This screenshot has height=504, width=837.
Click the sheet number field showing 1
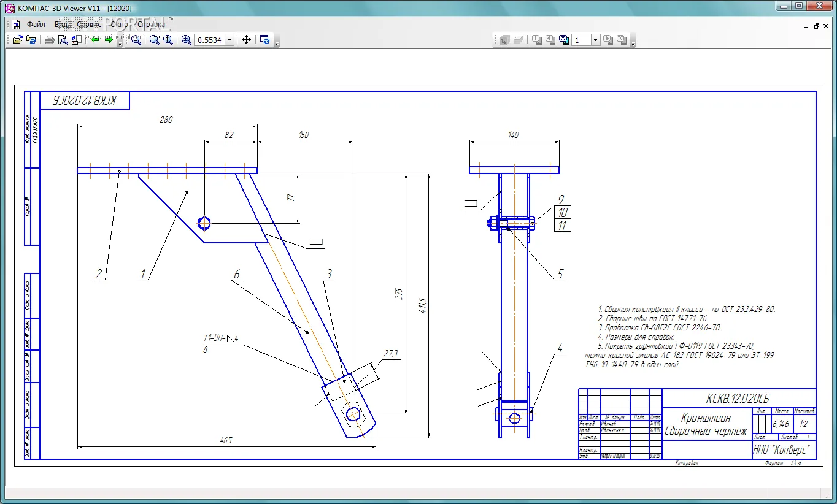click(581, 40)
